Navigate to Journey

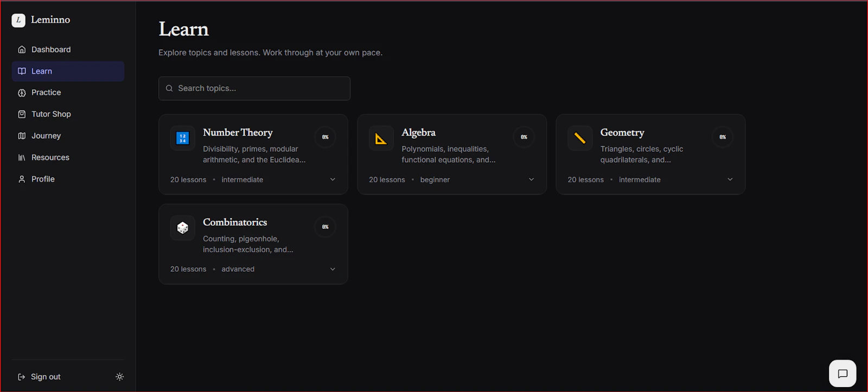(x=68, y=136)
